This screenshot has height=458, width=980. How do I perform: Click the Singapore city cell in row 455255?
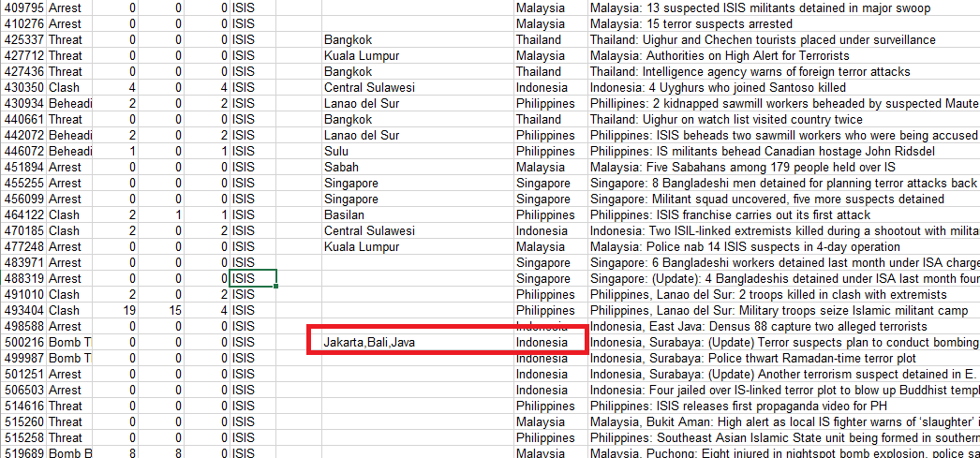click(417, 183)
